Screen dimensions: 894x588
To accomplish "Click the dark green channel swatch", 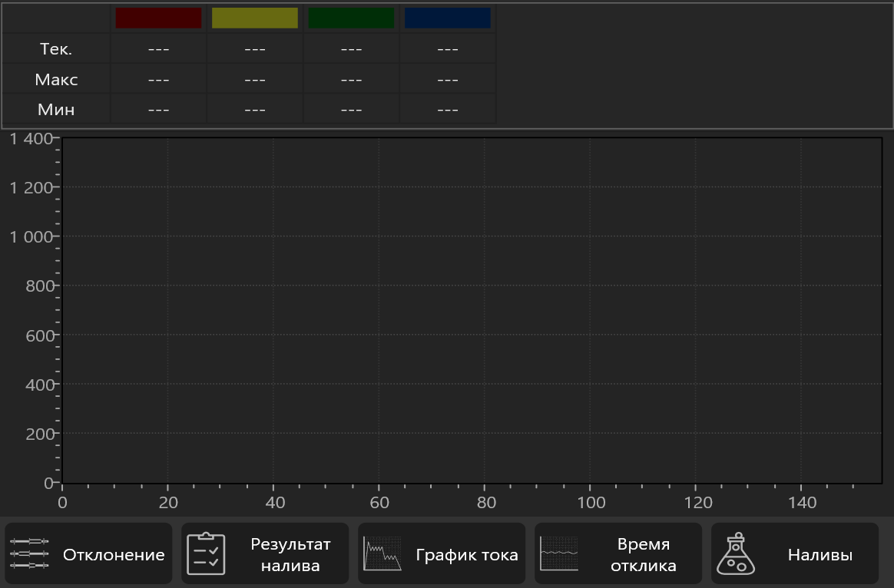I will 351,18.
